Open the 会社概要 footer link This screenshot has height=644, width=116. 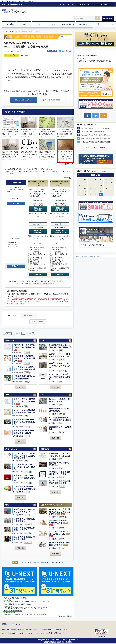(6, 629)
